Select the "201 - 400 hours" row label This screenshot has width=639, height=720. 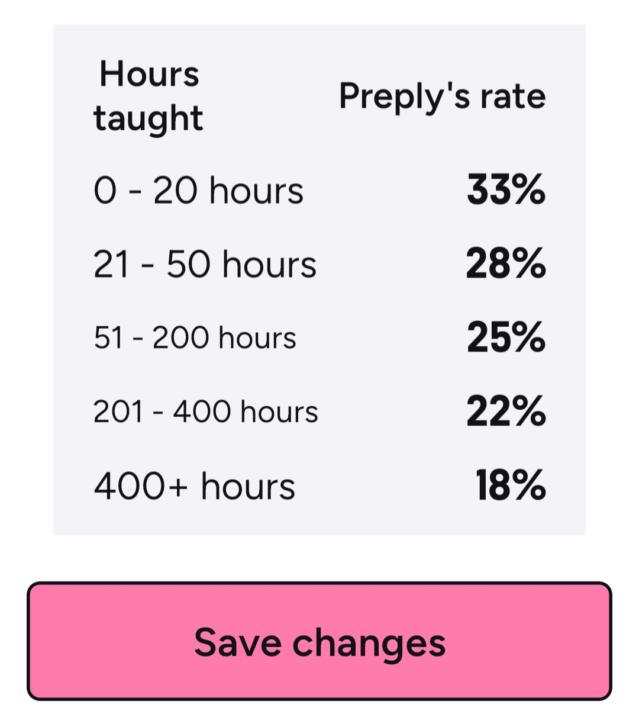click(x=206, y=412)
